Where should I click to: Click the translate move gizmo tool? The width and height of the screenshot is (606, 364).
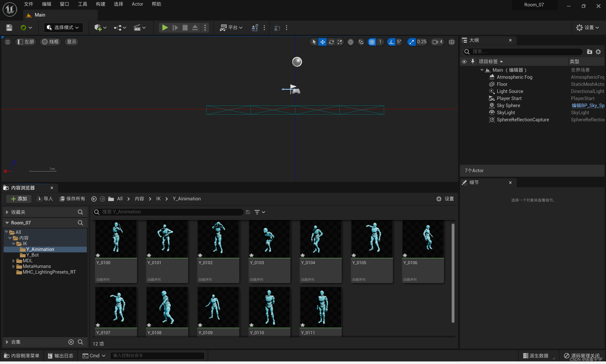322,42
